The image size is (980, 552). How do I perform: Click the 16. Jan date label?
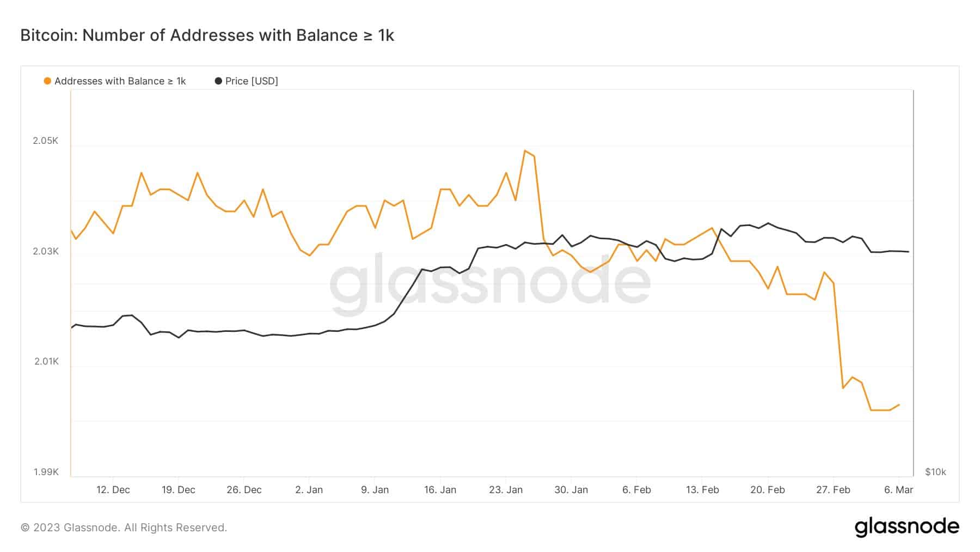coord(440,490)
